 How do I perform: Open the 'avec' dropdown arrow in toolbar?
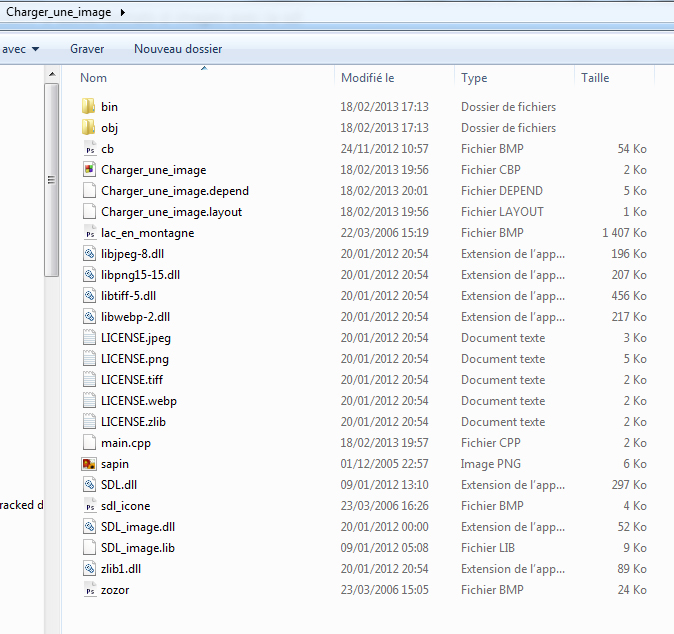coord(36,49)
